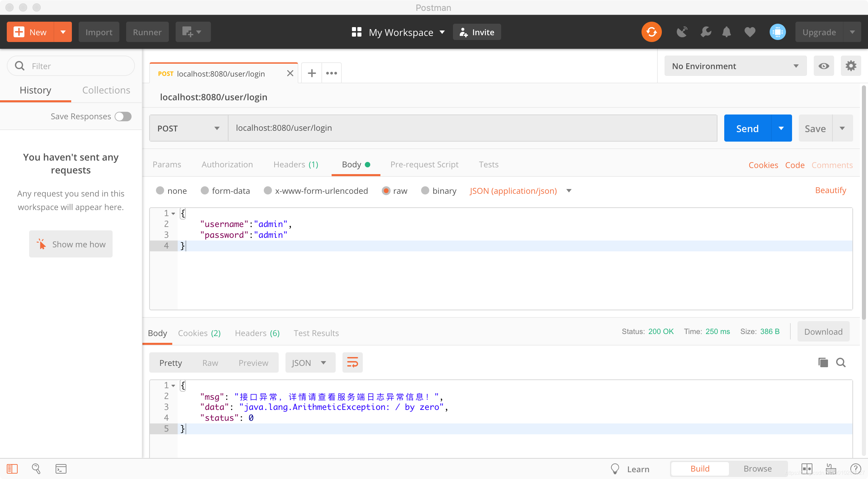The height and width of the screenshot is (479, 868).
Task: Switch to two pane view icon
Action: click(807, 469)
